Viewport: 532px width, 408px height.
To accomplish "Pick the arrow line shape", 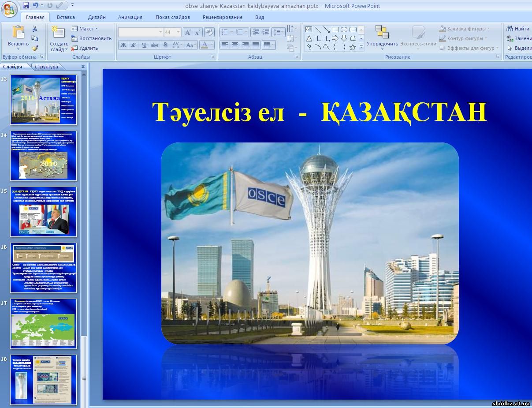I will pyautogui.click(x=327, y=30).
